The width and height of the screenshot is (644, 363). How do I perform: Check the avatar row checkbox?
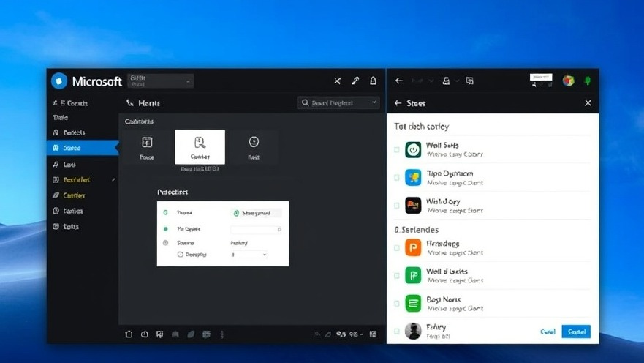coord(397,331)
